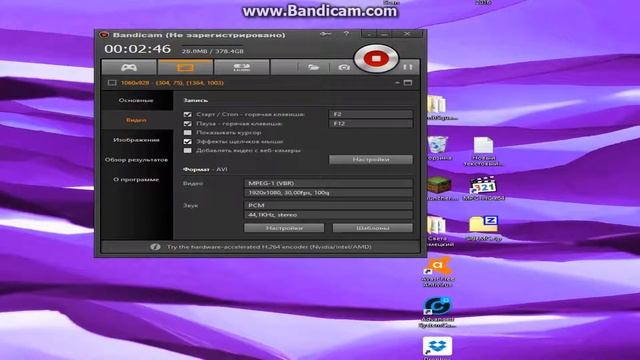Toggle fullscreen rectangle icon on area bar
This screenshot has width=640, height=360.
pos(407,83)
